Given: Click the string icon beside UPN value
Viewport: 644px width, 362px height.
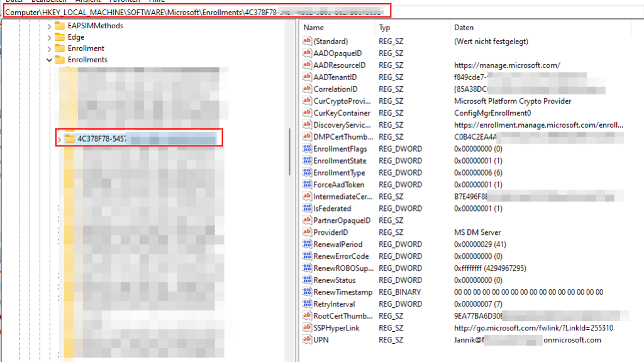Looking at the screenshot, I should tap(308, 340).
